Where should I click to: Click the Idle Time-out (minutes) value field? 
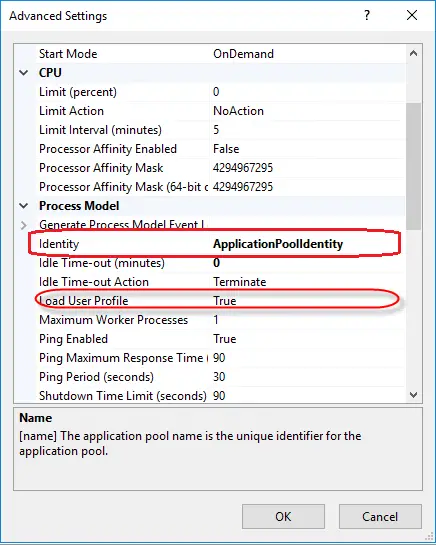[307, 263]
